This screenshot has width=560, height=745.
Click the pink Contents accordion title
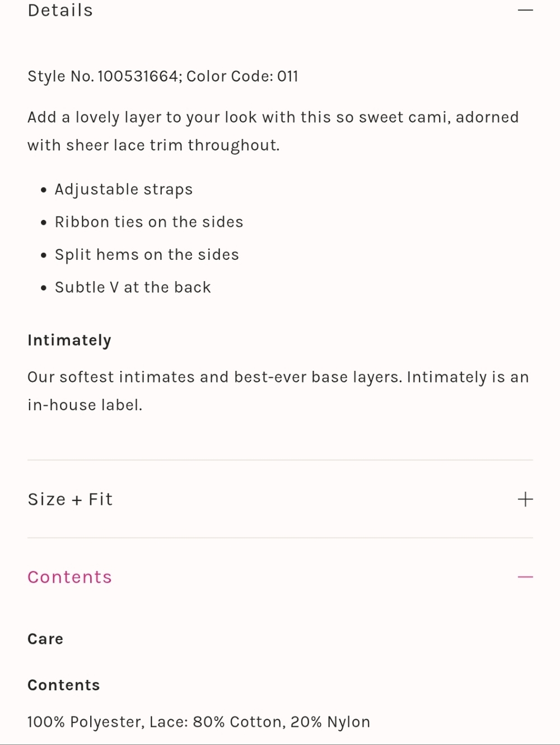click(x=69, y=577)
